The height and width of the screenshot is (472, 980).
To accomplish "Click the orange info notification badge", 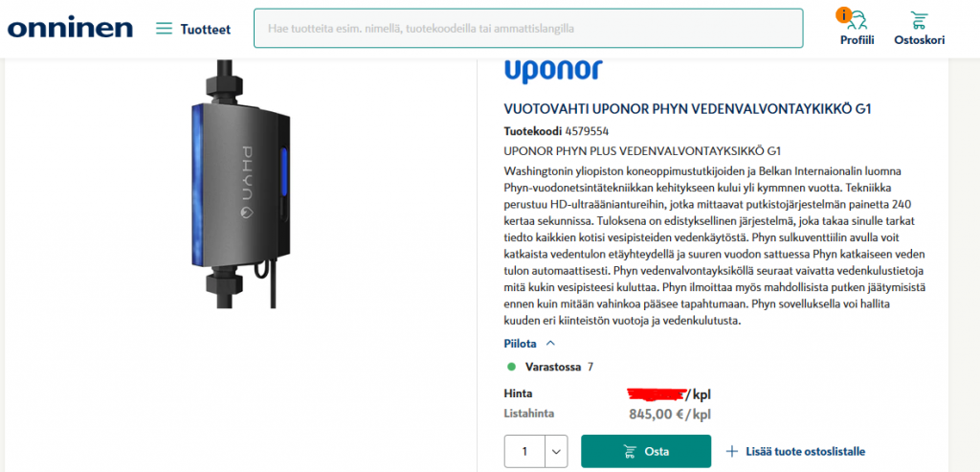I will pos(844,15).
